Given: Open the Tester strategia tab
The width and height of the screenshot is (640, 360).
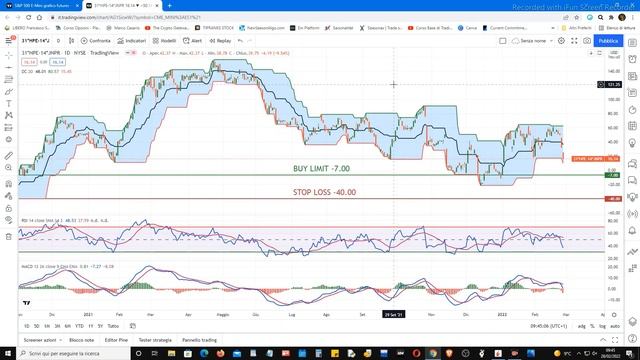Looking at the screenshot, I should 155,340.
